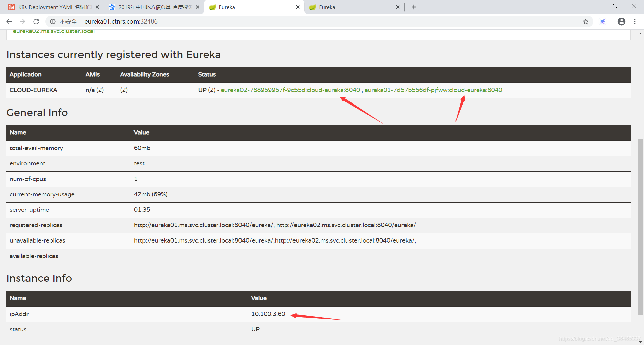Open the blue bird extension icon
This screenshot has height=345, width=644.
click(x=603, y=22)
